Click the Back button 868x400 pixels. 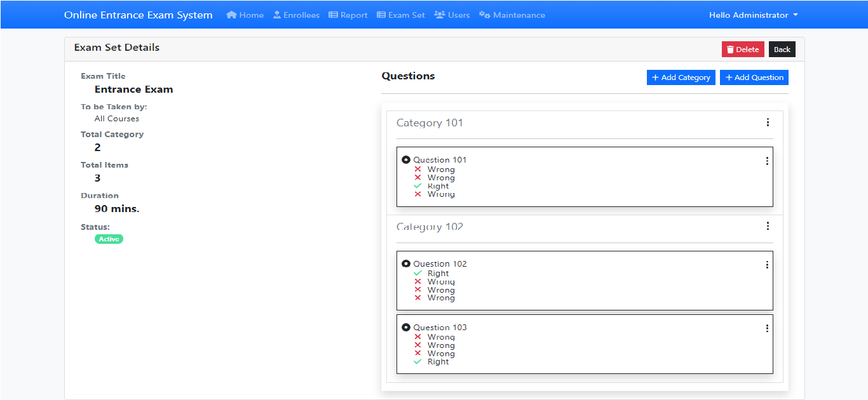click(782, 50)
